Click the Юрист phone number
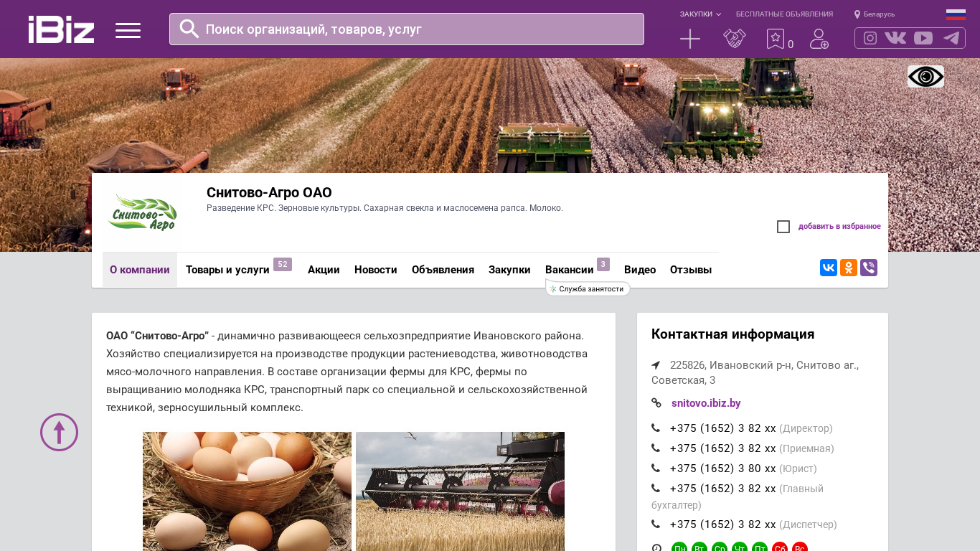This screenshot has width=980, height=551. 722,468
